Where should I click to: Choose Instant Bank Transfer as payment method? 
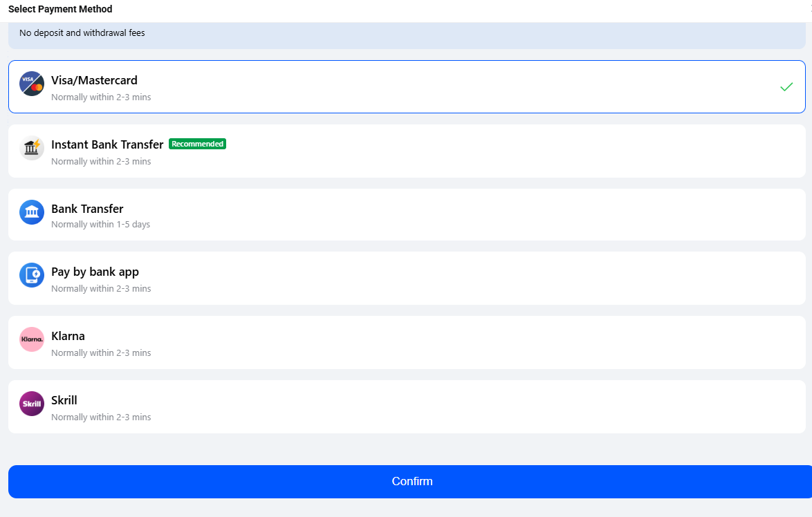point(407,151)
